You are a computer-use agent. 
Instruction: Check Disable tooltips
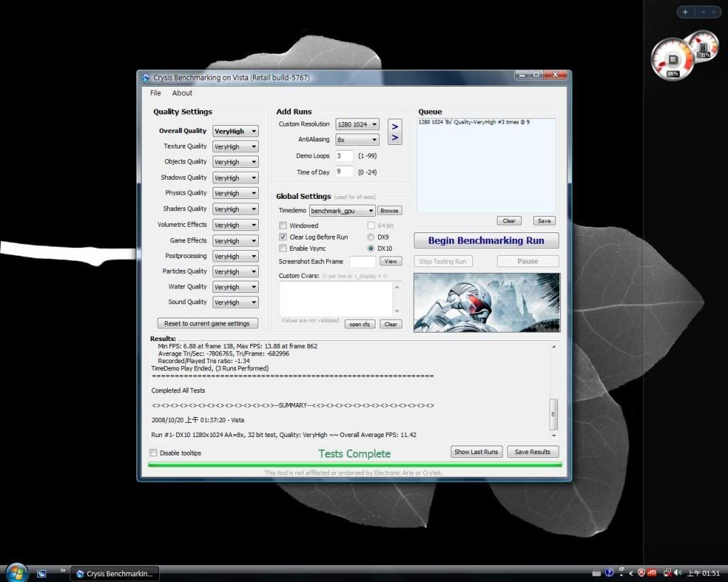coord(154,453)
